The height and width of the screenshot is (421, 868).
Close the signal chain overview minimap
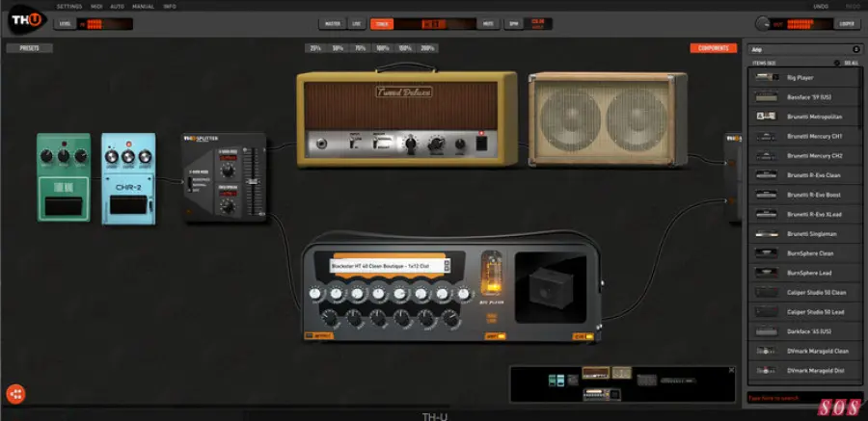click(x=731, y=370)
